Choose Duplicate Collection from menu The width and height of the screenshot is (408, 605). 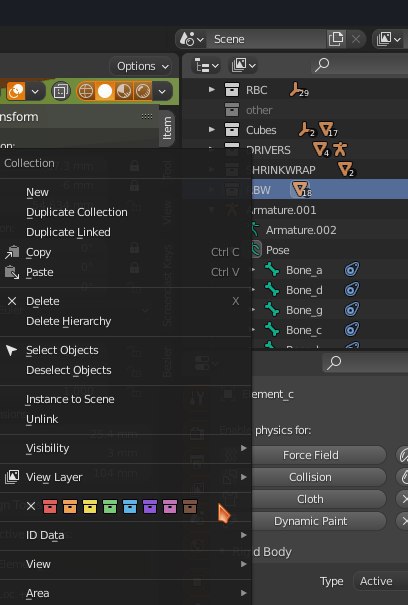[x=77, y=212]
